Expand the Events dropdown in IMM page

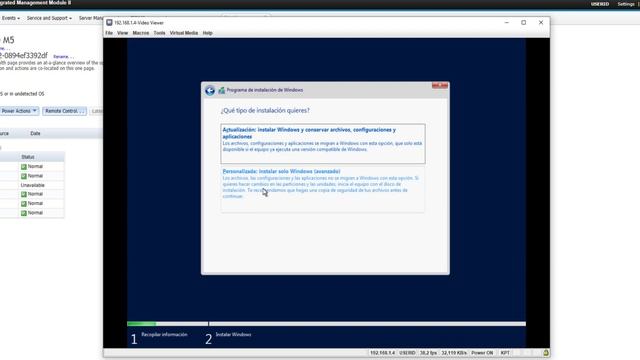[10, 18]
